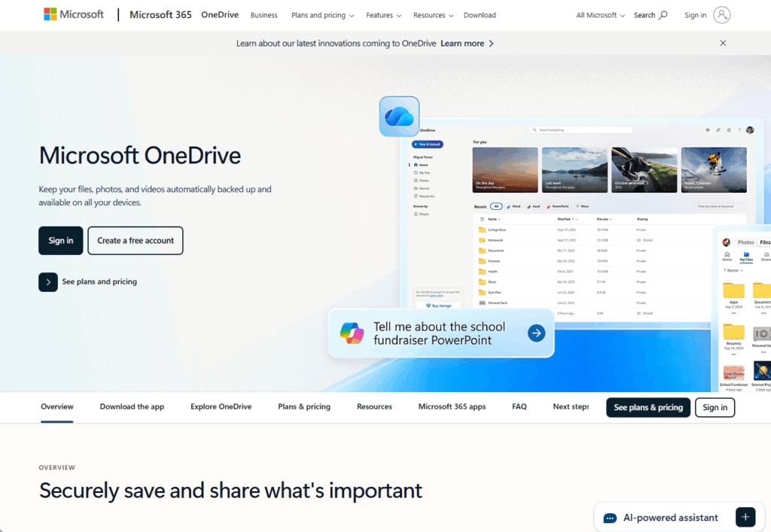This screenshot has width=771, height=532.
Task: Click the dark Sign in hero button
Action: tap(61, 241)
